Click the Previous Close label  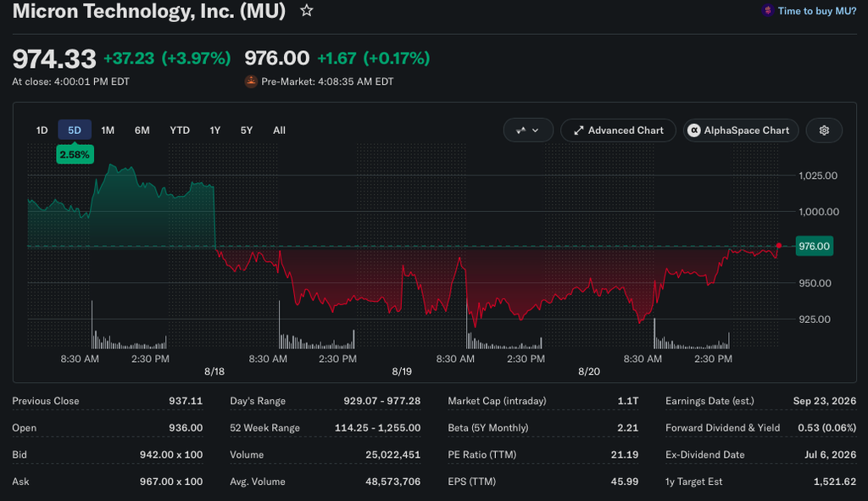pyautogui.click(x=46, y=401)
